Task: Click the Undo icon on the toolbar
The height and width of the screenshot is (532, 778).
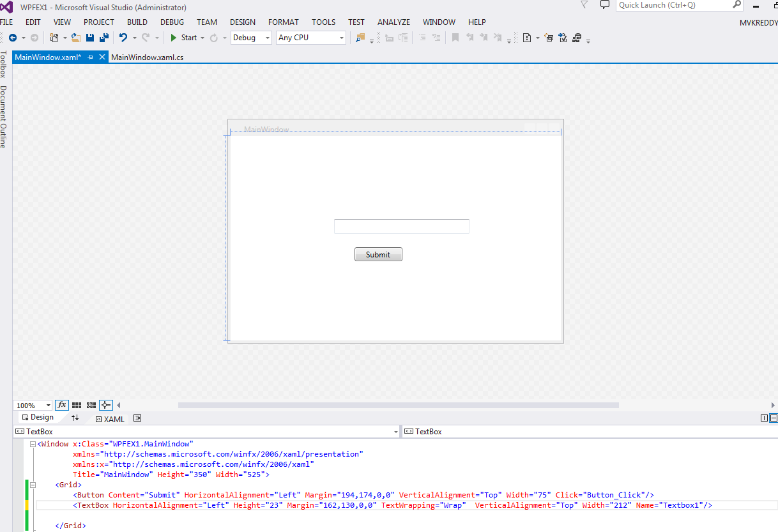Action: click(124, 37)
